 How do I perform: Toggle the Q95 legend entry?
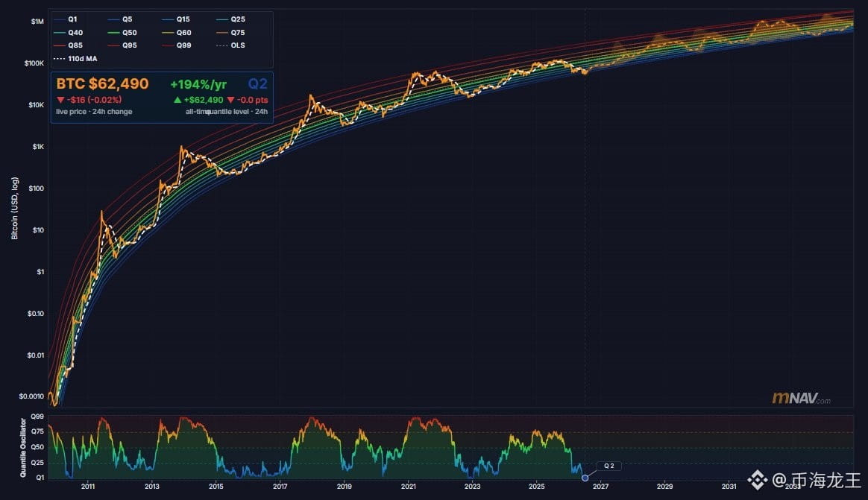coord(122,45)
